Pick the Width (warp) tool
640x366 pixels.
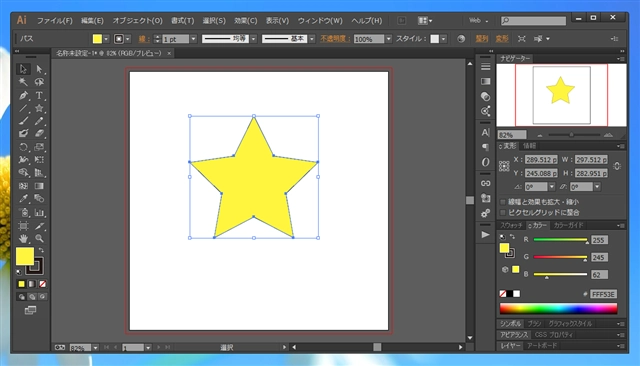click(x=23, y=160)
